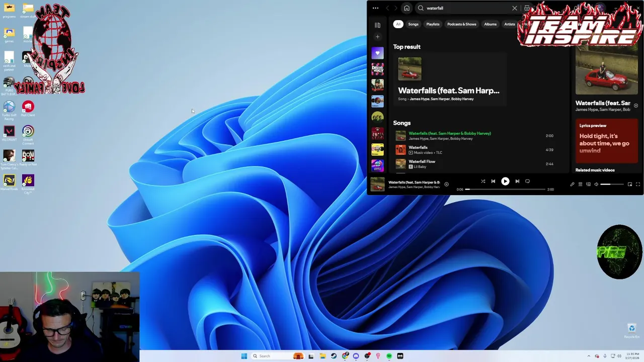Mute the Spotify volume
The width and height of the screenshot is (644, 362).
tap(596, 185)
